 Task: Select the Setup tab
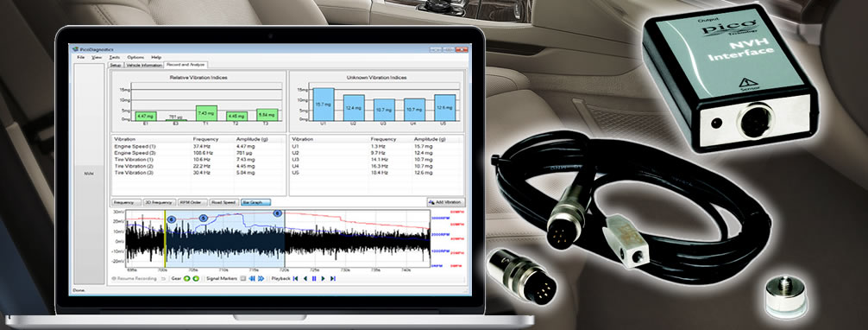116,65
